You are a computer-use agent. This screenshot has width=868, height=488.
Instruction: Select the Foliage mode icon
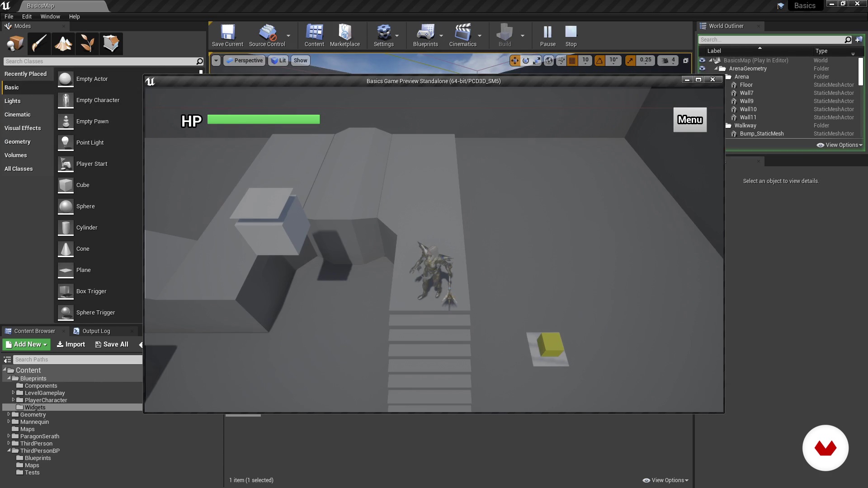pyautogui.click(x=87, y=44)
